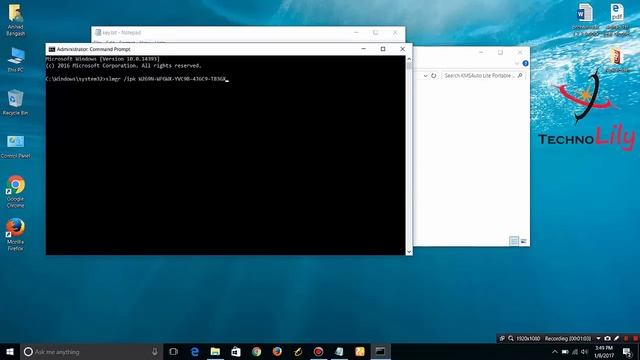The width and height of the screenshot is (640, 360).
Task: Click the Command Prompt title bar icon
Action: 52,49
